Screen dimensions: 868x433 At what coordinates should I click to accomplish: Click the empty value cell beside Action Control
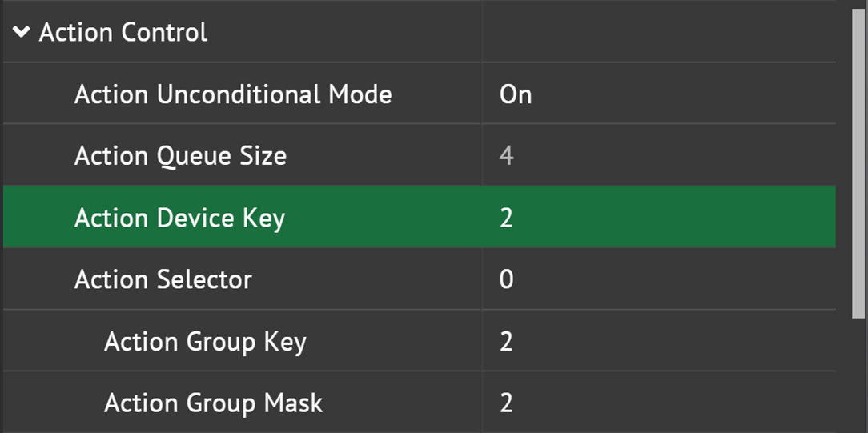[657, 33]
